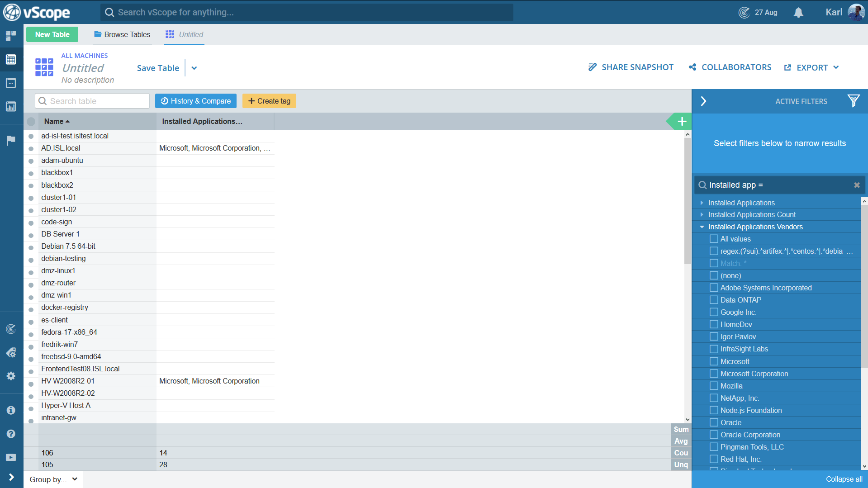
Task: Open History & Compare
Action: [196, 101]
